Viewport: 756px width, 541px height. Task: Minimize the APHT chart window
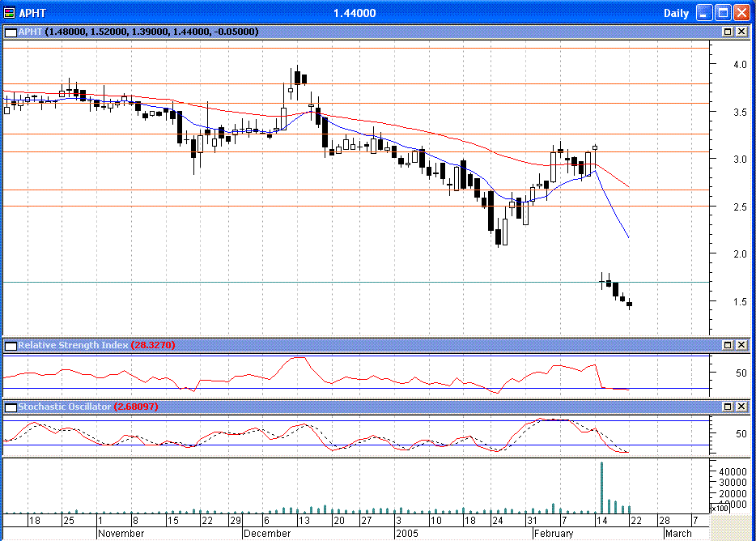point(704,12)
